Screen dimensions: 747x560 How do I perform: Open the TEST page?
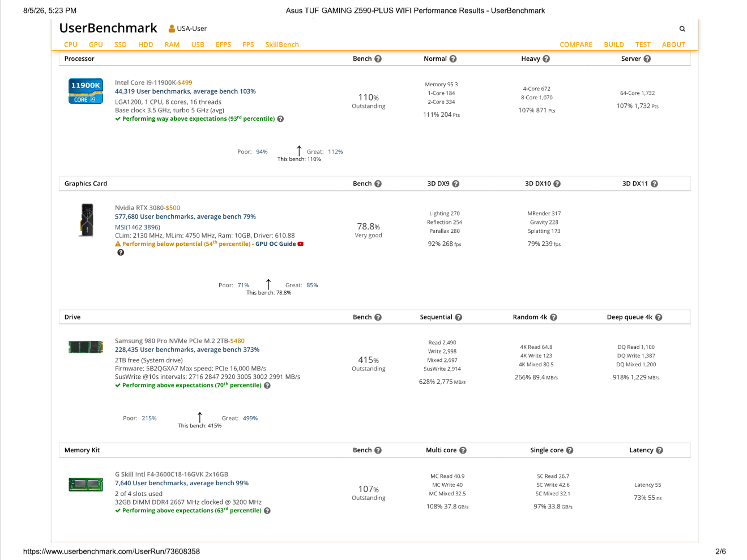point(643,44)
